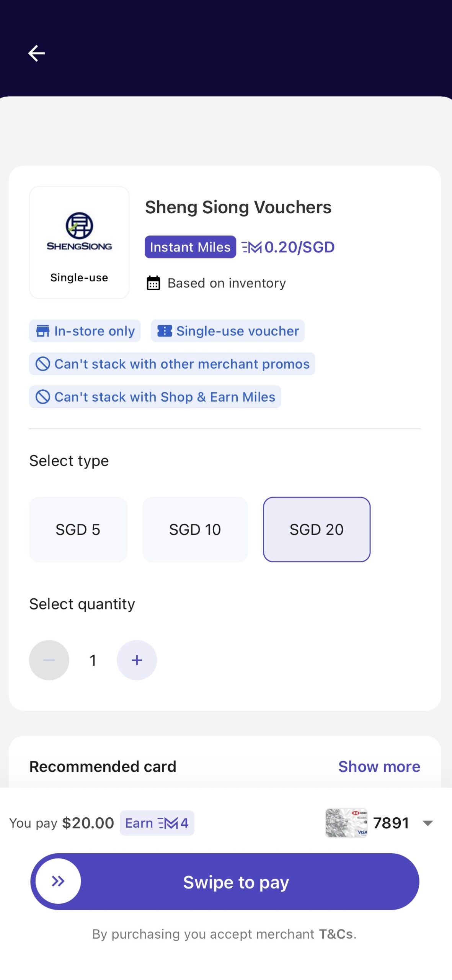This screenshot has height=980, width=452.
Task: Tap the no-stack icon for Shop & Earn Miles
Action: coord(42,397)
